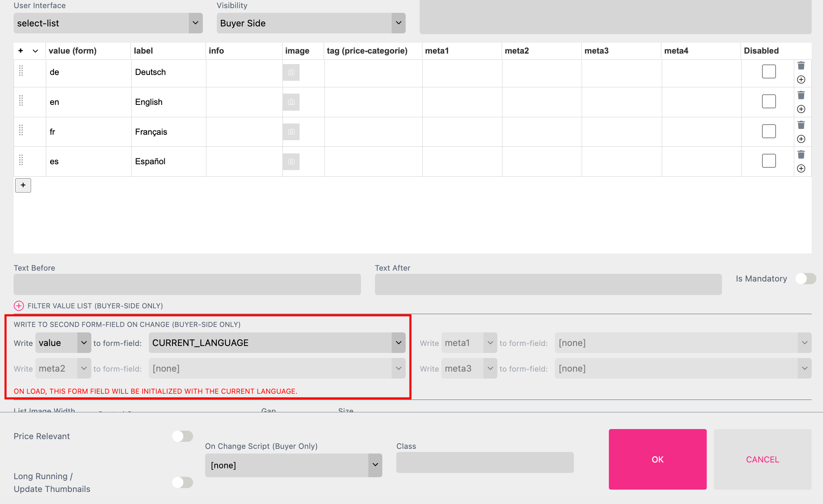This screenshot has width=823, height=504.
Task: Toggle Long Running / Update Thumbnails
Action: click(182, 482)
